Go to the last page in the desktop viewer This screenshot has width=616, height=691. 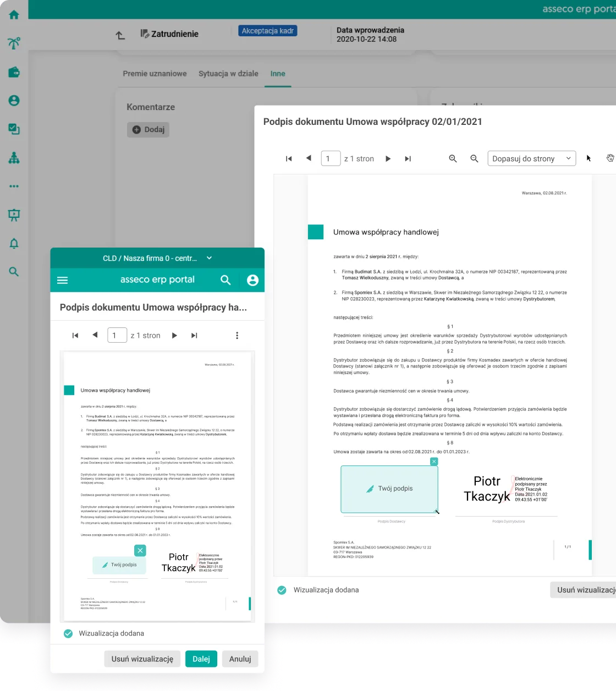408,158
